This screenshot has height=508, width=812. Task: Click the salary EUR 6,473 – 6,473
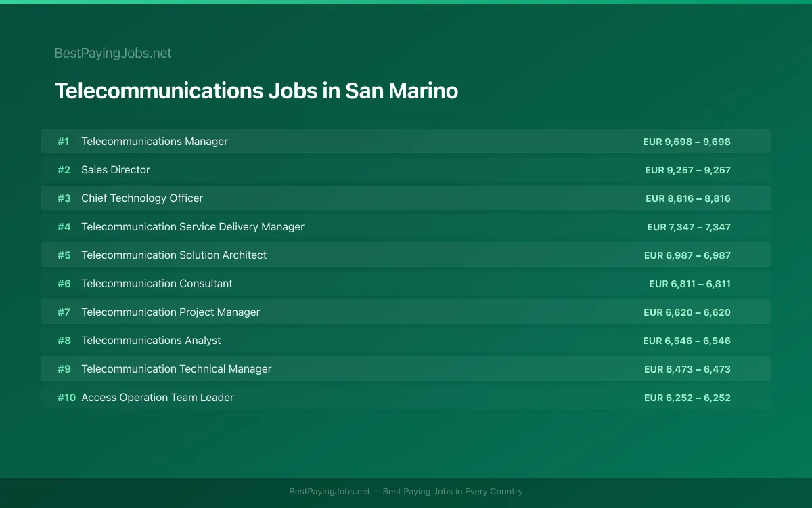pyautogui.click(x=687, y=369)
